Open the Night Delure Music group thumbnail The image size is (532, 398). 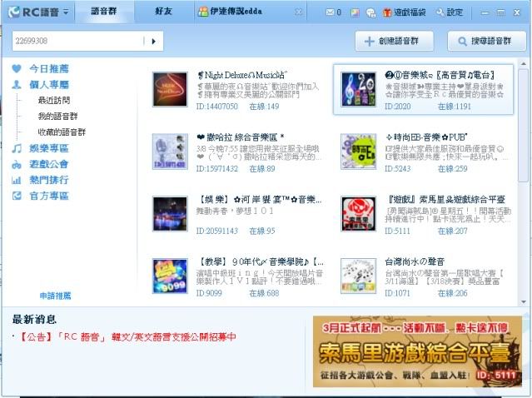click(x=170, y=89)
